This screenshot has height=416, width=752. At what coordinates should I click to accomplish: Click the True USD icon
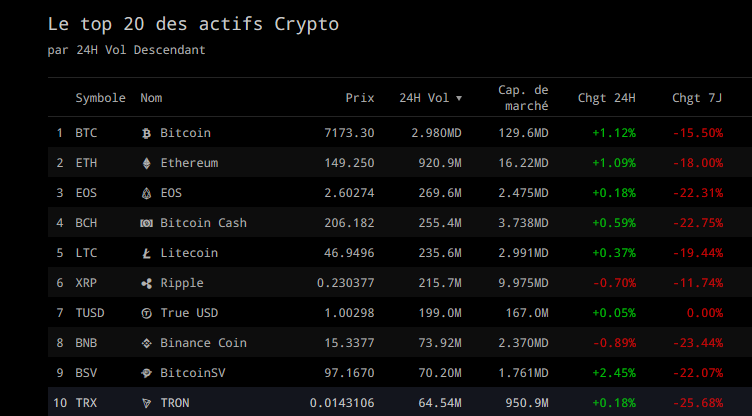(x=146, y=313)
